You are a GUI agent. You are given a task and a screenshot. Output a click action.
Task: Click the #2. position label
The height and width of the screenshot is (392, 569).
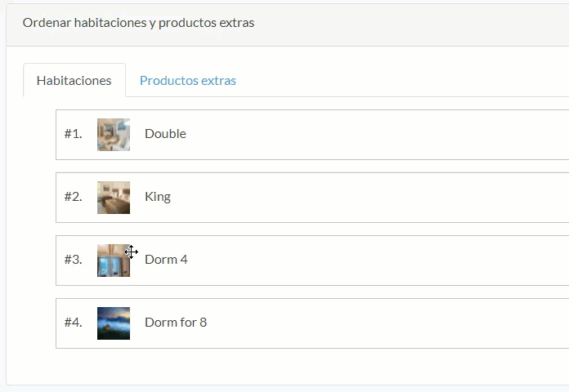(x=74, y=197)
